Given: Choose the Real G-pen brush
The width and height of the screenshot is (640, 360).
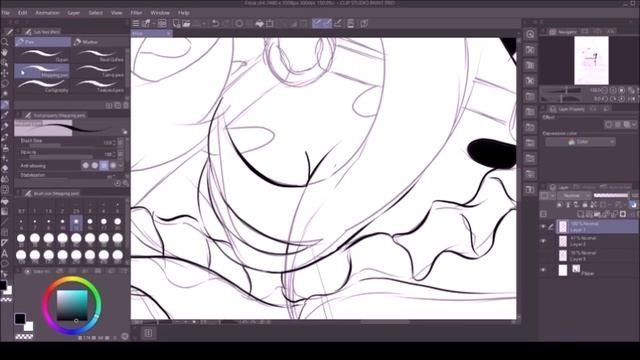Looking at the screenshot, I should click(x=98, y=55).
